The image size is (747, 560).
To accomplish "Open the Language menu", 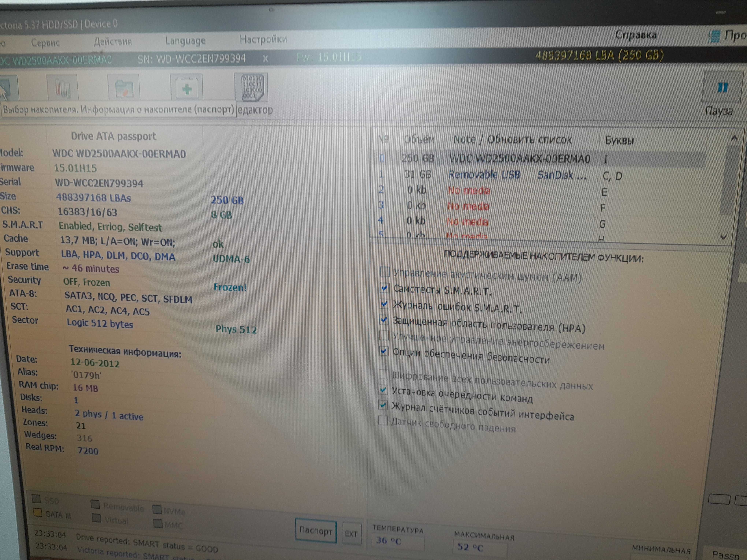I will coord(185,41).
